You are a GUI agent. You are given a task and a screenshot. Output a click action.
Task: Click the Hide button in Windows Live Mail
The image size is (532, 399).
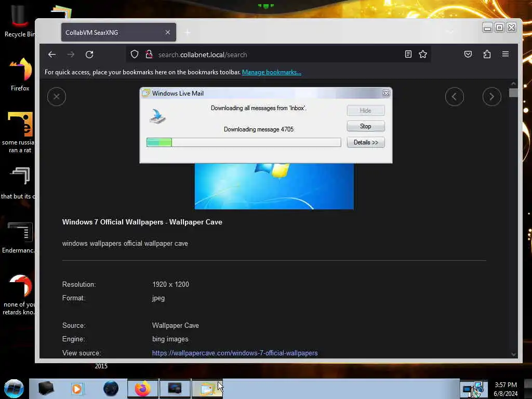click(366, 111)
